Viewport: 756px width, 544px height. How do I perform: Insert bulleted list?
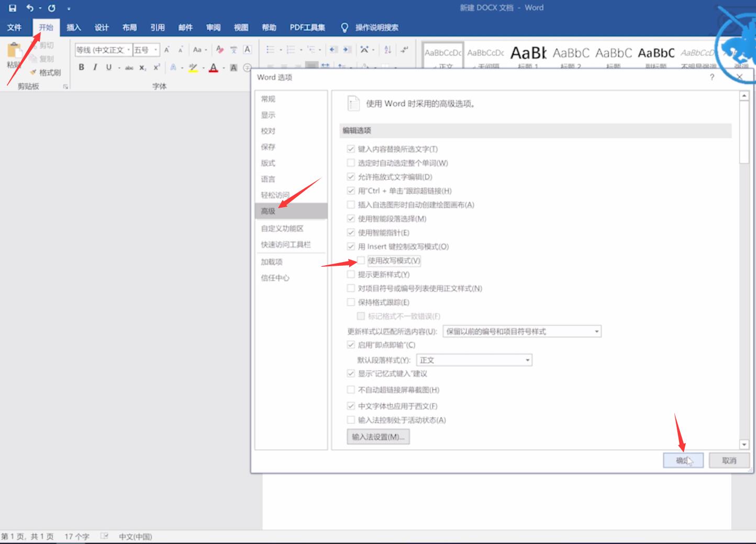click(271, 50)
